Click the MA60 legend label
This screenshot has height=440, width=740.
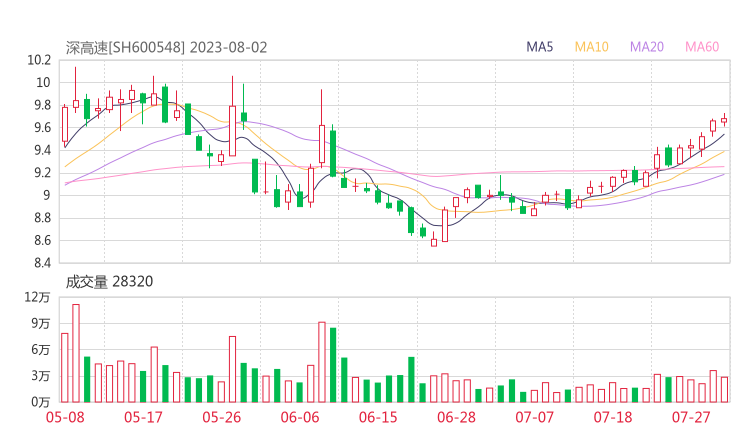coord(702,47)
